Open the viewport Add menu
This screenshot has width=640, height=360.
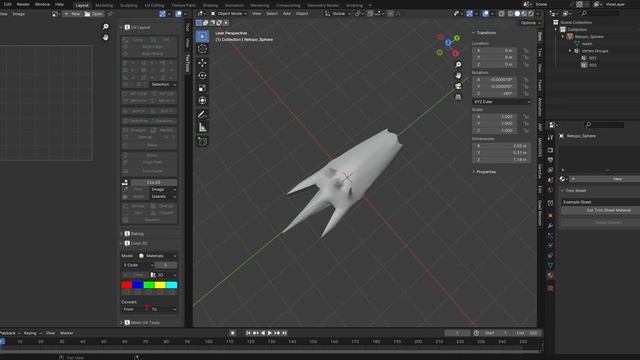coord(287,13)
